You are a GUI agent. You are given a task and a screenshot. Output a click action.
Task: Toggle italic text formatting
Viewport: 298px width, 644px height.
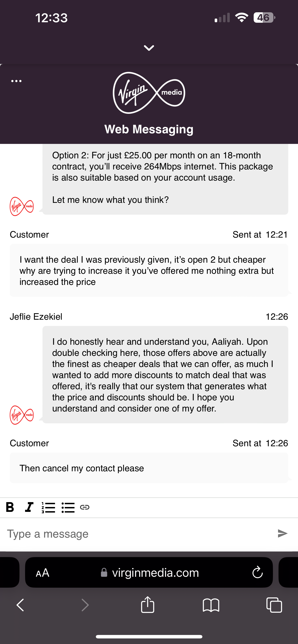point(29,507)
